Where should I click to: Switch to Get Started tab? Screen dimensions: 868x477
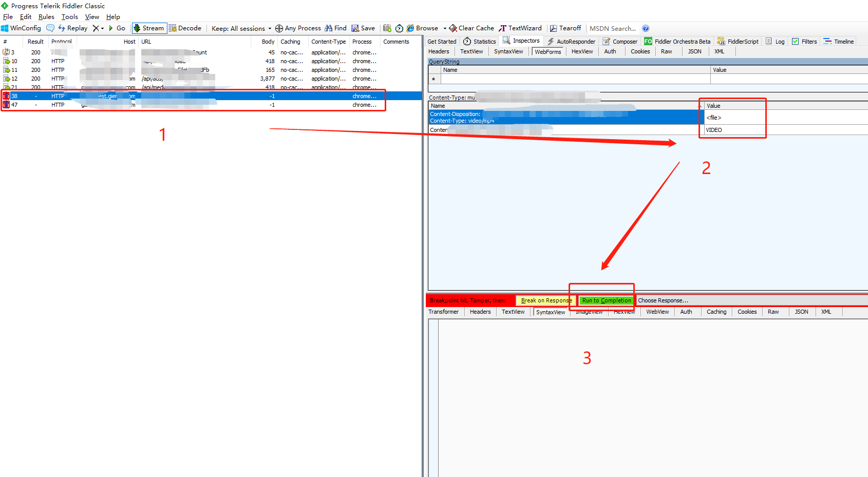pos(442,42)
